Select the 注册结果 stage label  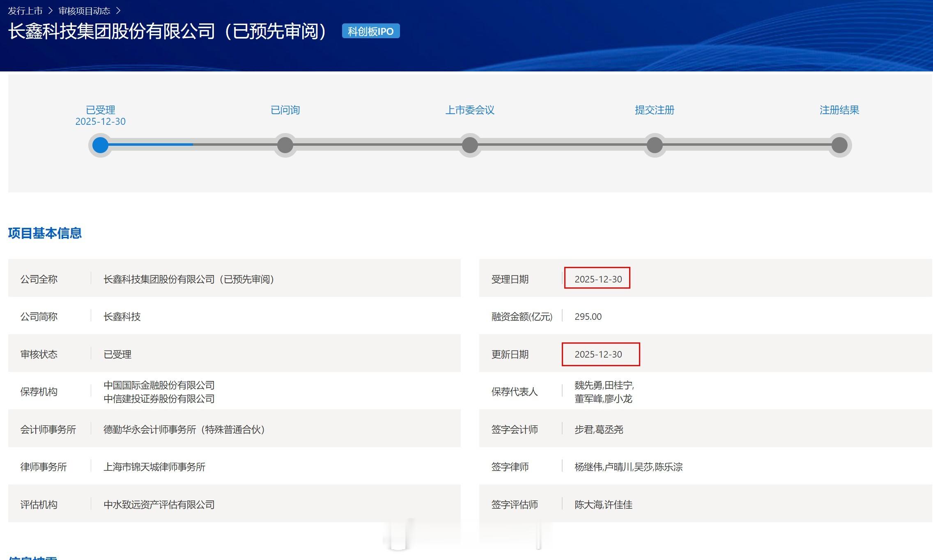tap(839, 110)
